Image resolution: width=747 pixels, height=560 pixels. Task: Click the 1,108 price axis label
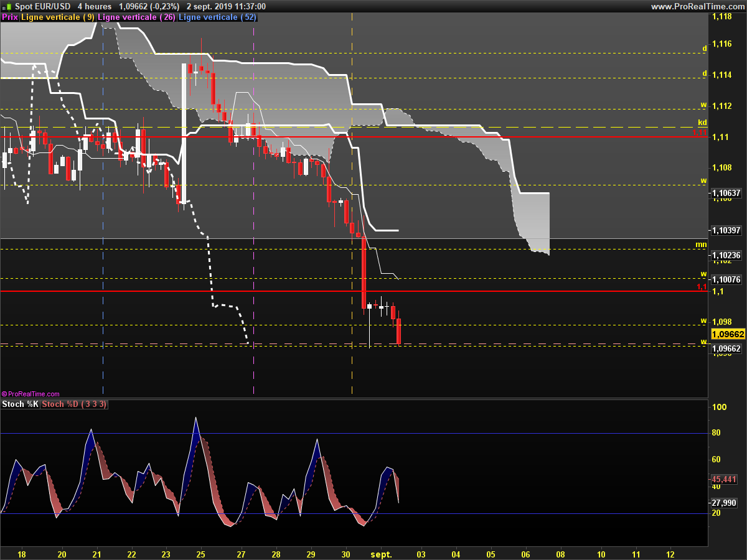[721, 167]
